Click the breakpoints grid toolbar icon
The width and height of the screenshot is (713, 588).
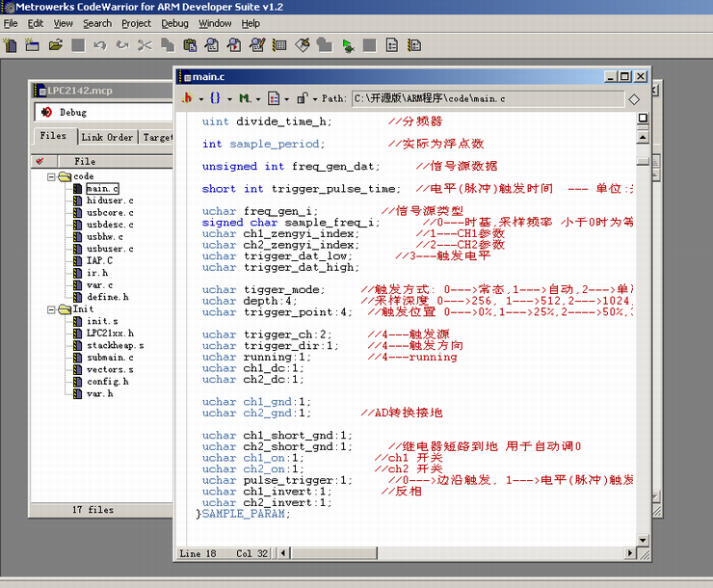(x=279, y=44)
